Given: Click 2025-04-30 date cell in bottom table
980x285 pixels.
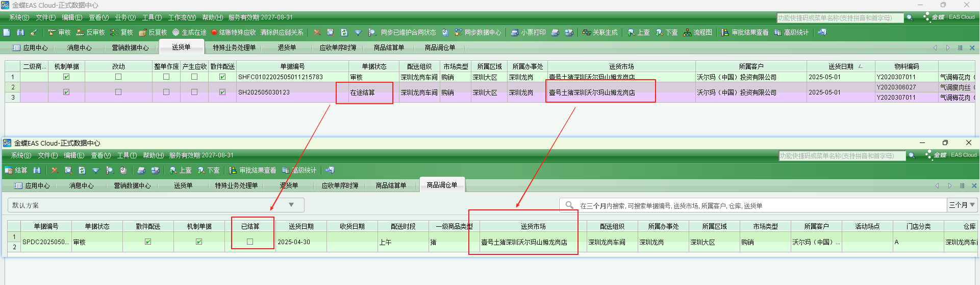Looking at the screenshot, I should (x=301, y=242).
